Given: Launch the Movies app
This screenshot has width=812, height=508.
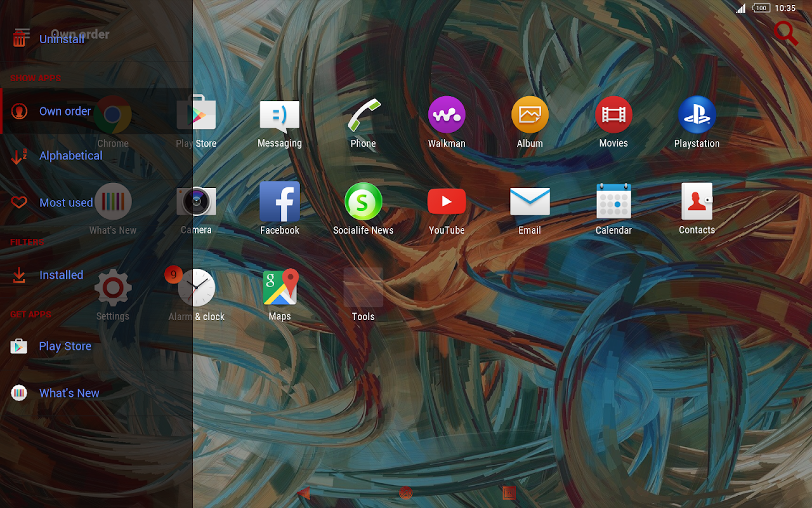Looking at the screenshot, I should (x=613, y=123).
